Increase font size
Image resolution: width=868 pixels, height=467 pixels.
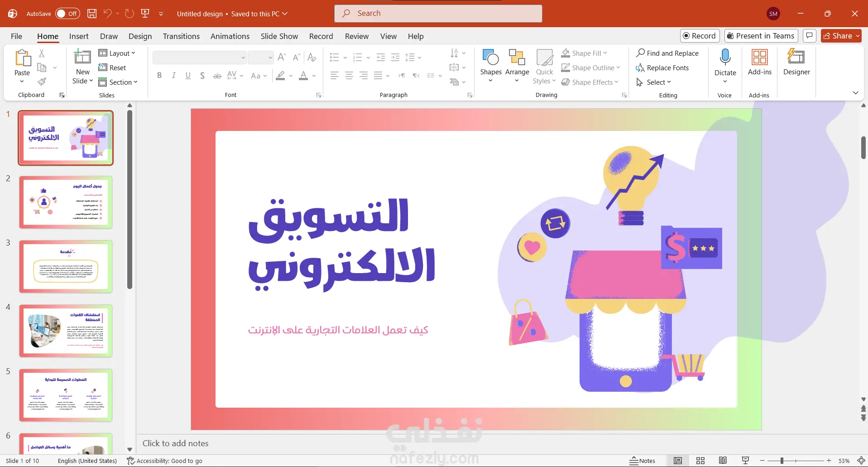pyautogui.click(x=282, y=58)
